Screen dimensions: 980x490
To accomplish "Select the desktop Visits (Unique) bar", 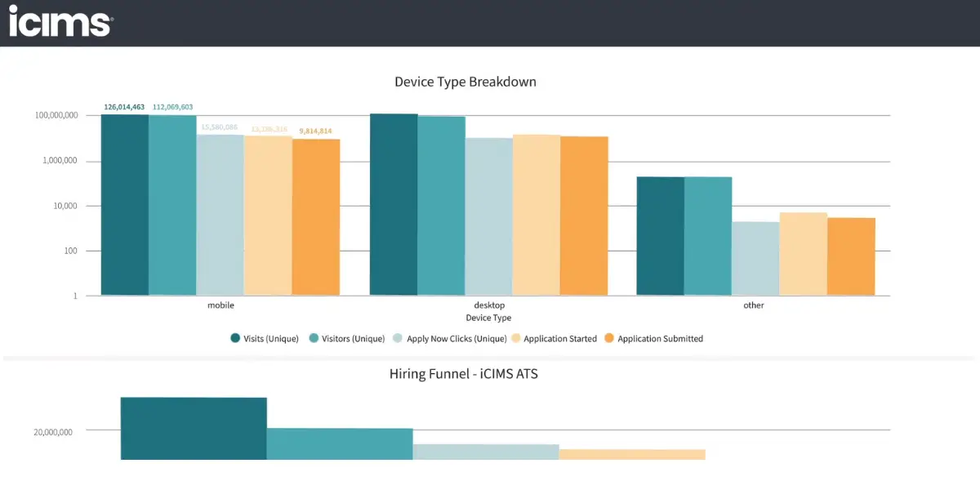I will click(x=394, y=204).
